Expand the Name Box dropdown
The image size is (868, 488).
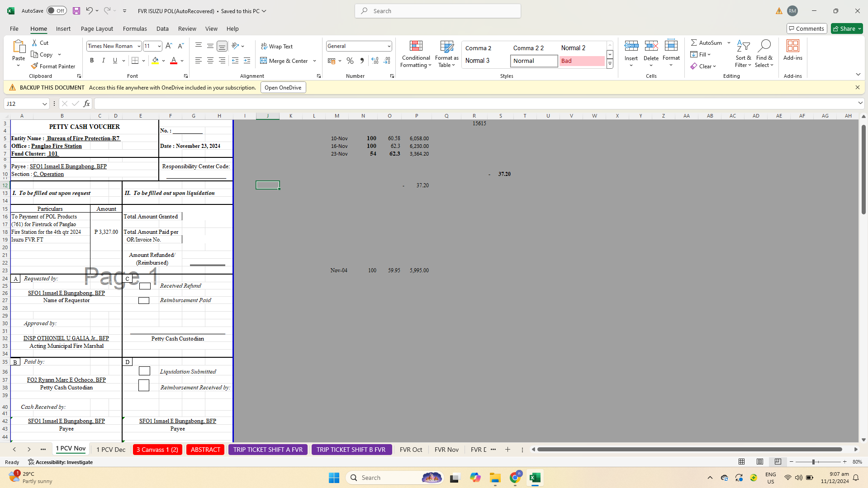[44, 104]
